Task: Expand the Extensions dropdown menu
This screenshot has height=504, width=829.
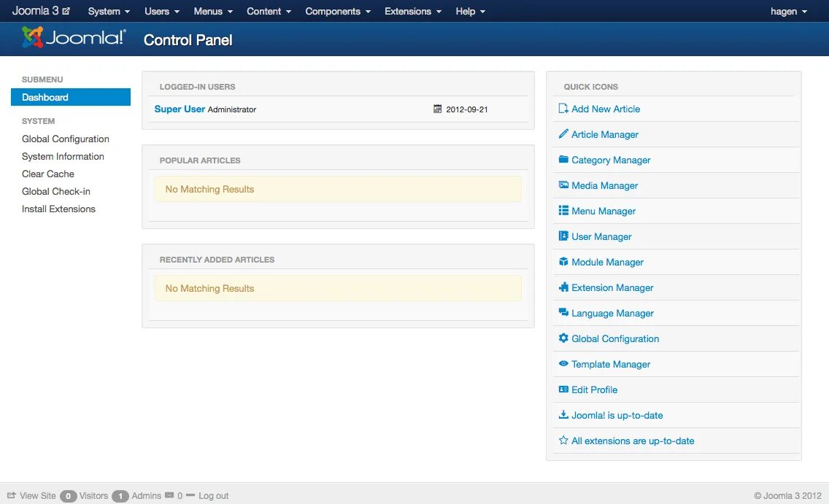Action: 413,11
